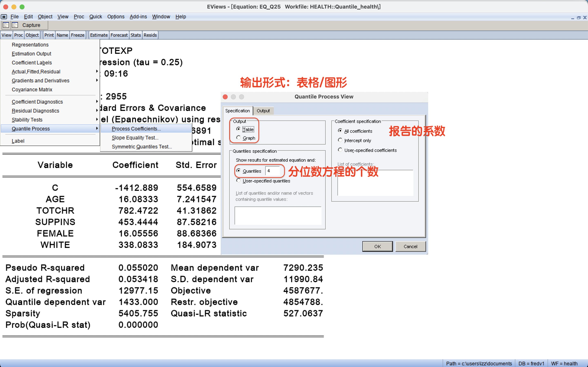
Task: Select the Graph output radio button
Action: pyautogui.click(x=238, y=138)
